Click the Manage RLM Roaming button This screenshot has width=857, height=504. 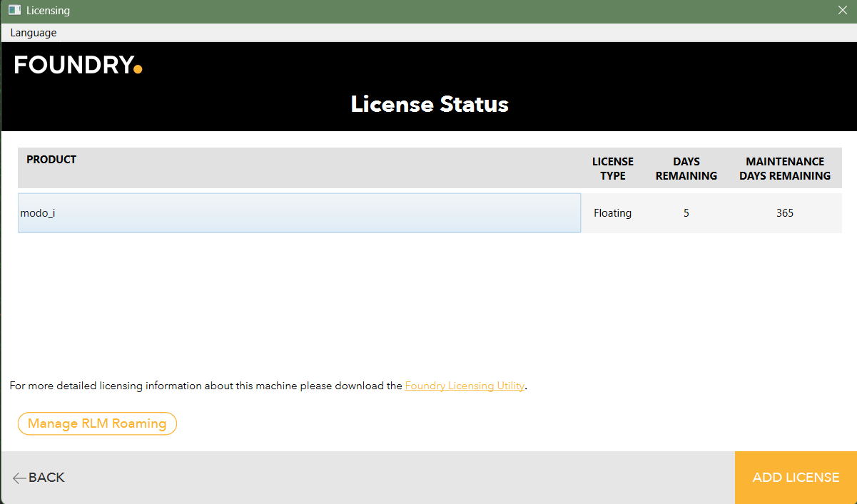(x=97, y=423)
